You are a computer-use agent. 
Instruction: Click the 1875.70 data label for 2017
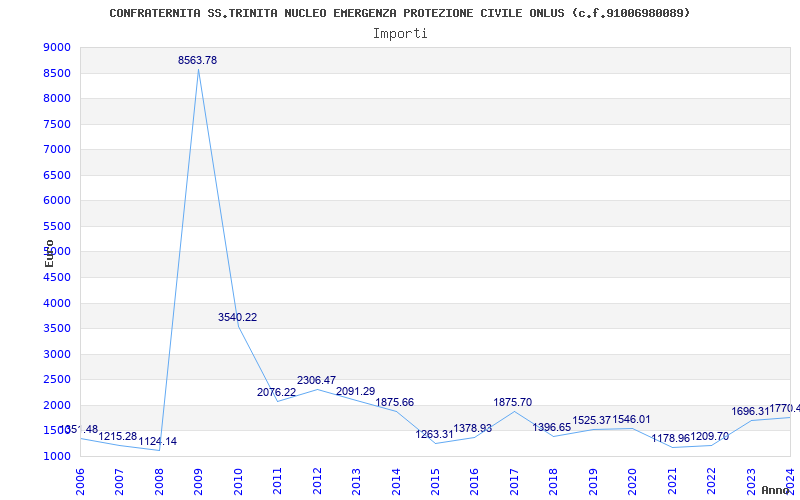click(512, 403)
